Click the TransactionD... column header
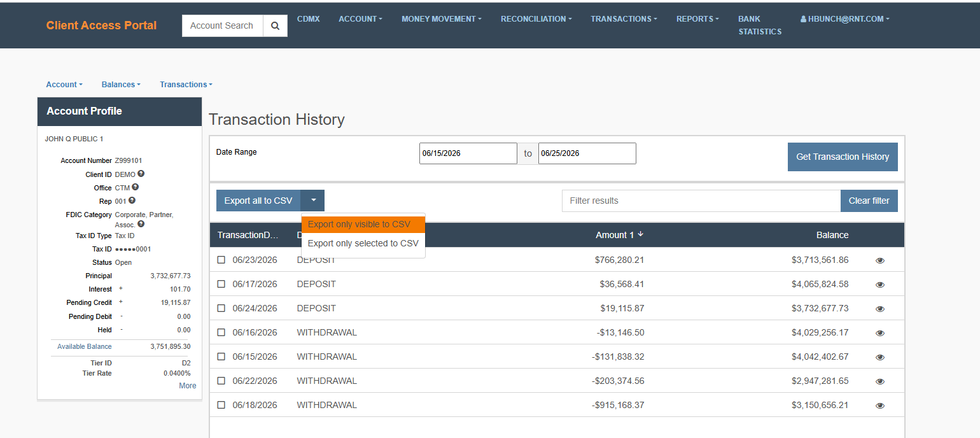980x438 pixels. [248, 235]
